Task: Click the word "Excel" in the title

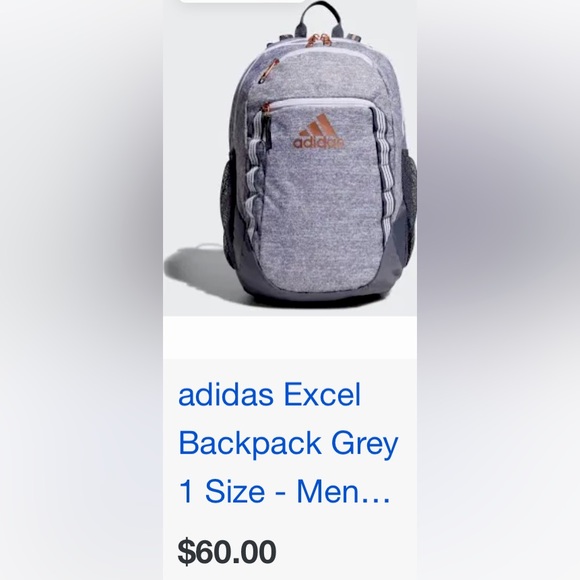Action: point(322,394)
